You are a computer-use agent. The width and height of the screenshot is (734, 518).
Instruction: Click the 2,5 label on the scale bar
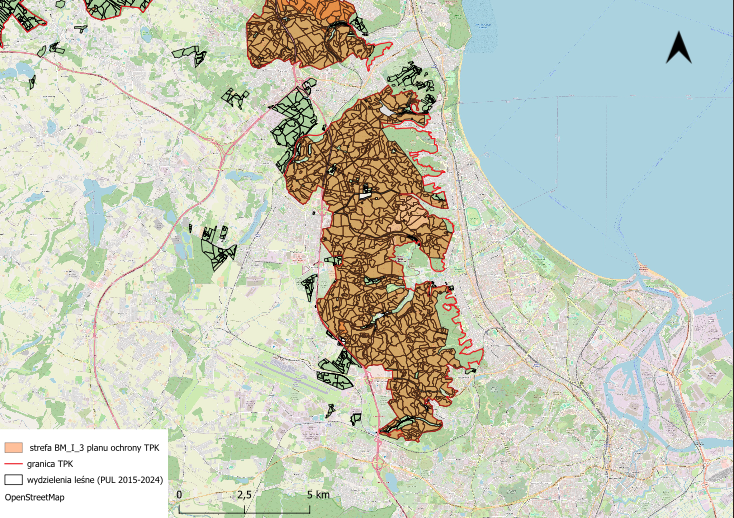click(246, 495)
